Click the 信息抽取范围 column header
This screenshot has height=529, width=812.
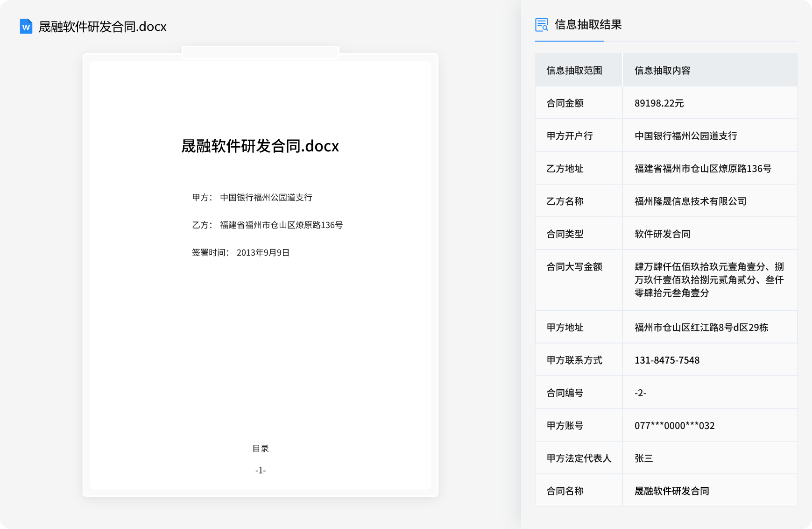point(574,71)
